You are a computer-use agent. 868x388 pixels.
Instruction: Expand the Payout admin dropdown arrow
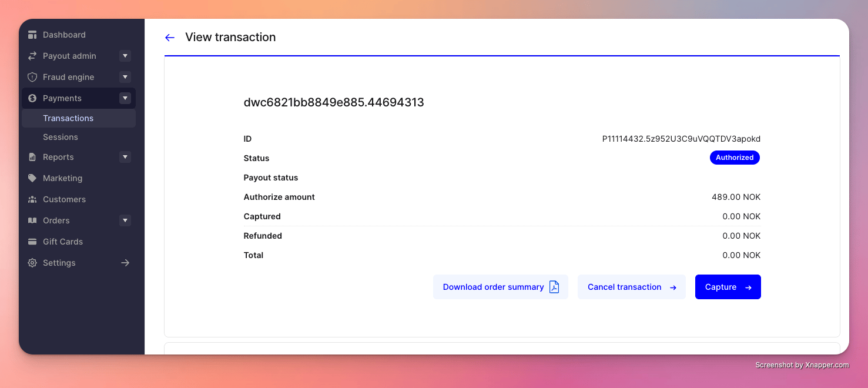coord(125,56)
